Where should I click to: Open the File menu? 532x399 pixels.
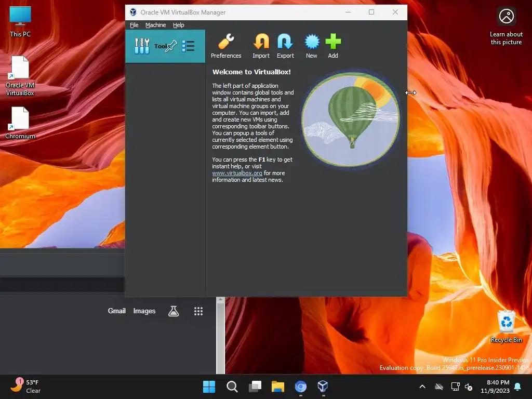point(134,25)
